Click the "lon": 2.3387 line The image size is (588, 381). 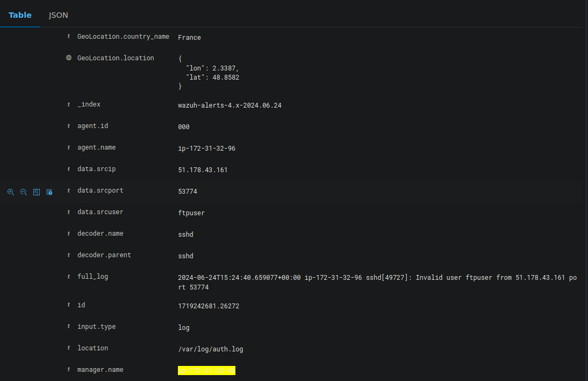click(212, 68)
